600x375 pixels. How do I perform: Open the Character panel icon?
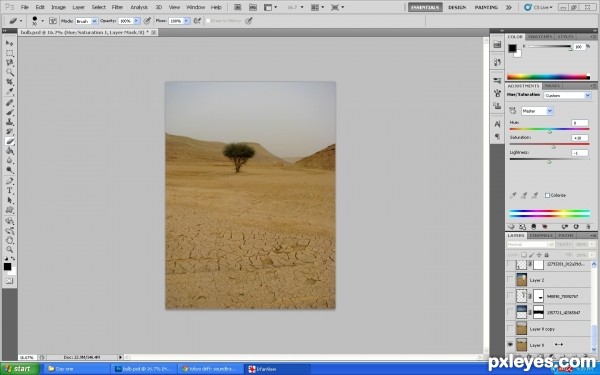coord(497,124)
